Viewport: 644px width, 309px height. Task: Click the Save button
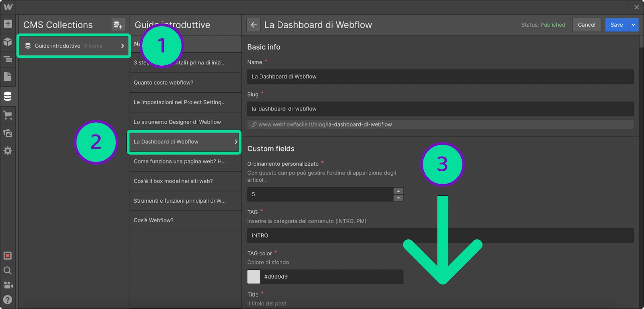(x=617, y=25)
